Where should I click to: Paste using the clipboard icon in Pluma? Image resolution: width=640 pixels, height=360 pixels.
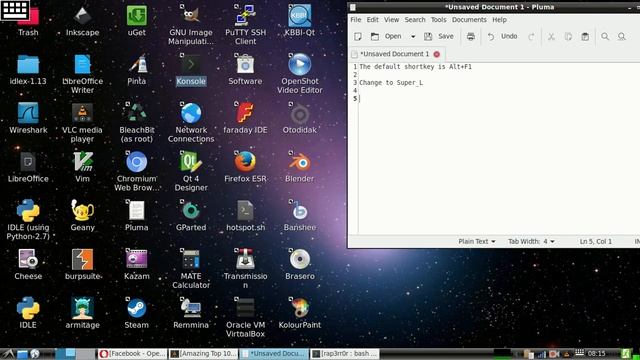coord(585,37)
